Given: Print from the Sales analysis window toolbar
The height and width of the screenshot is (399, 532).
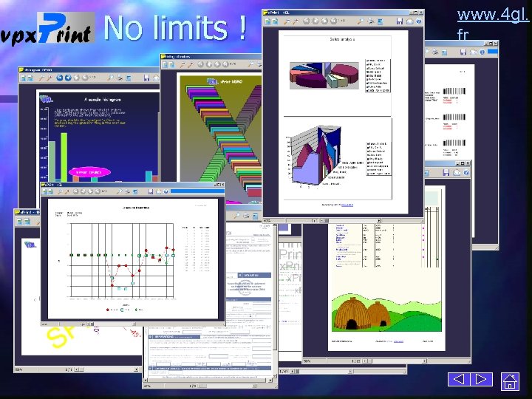Looking at the screenshot, I should (x=370, y=21).
